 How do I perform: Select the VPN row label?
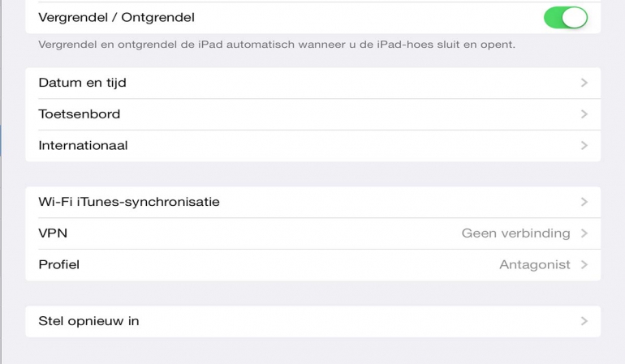pyautogui.click(x=53, y=233)
